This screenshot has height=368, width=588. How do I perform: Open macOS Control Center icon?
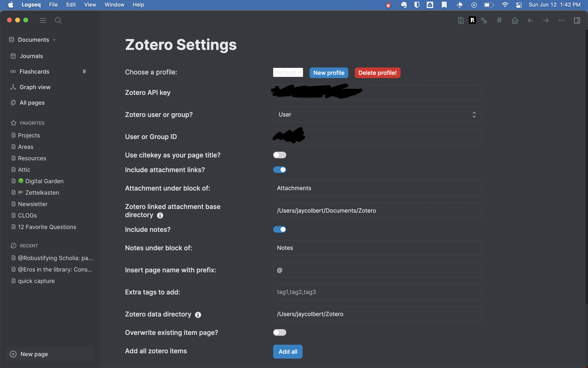519,5
